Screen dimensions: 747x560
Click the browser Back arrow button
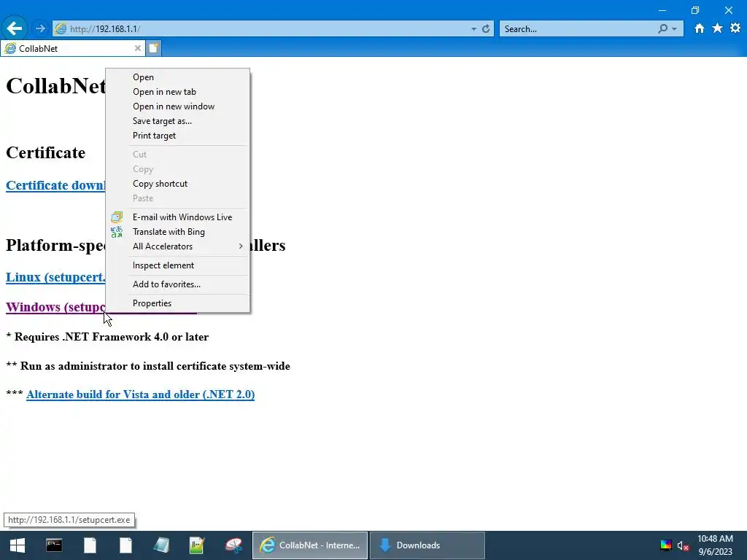click(15, 28)
